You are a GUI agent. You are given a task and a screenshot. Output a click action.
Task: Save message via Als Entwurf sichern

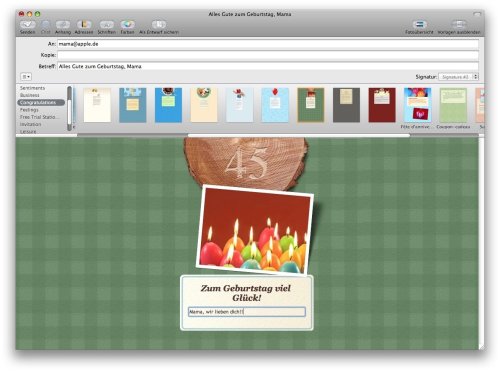pyautogui.click(x=159, y=27)
